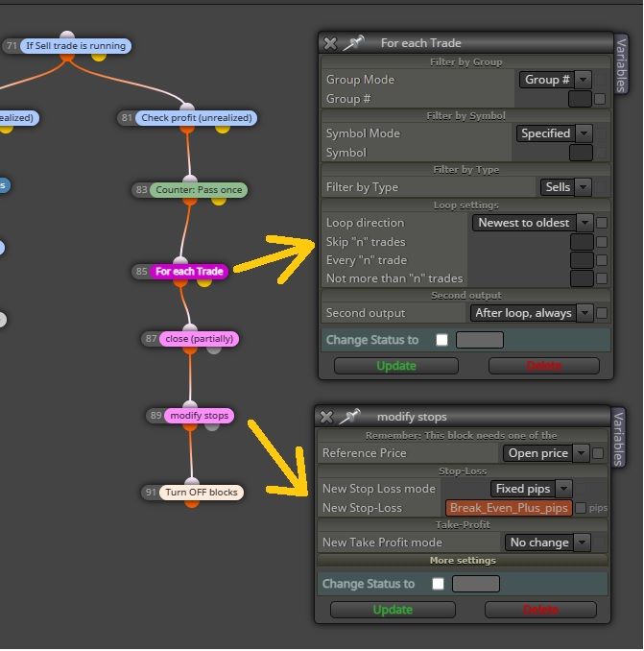Select the modify stops block 89
644x651 pixels.
200,416
